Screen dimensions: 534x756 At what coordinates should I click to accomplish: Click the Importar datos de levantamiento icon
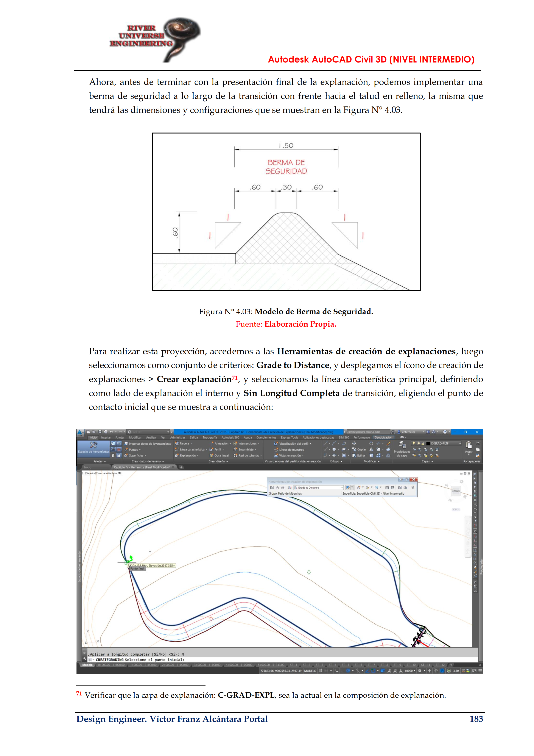click(126, 444)
